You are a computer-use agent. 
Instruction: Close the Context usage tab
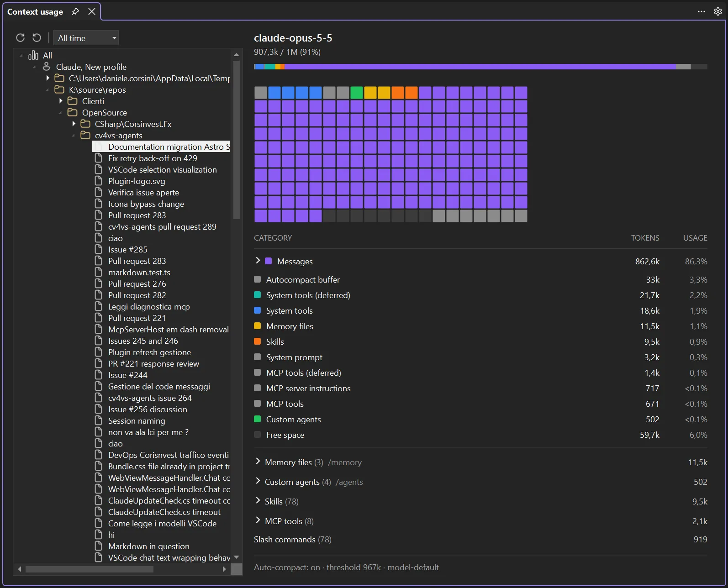coord(92,11)
